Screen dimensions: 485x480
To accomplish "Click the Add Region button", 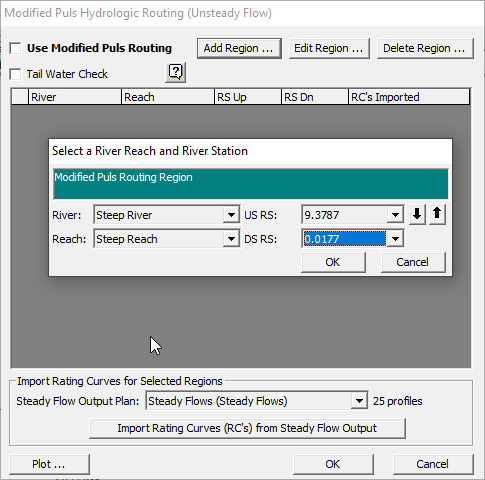I will 239,48.
